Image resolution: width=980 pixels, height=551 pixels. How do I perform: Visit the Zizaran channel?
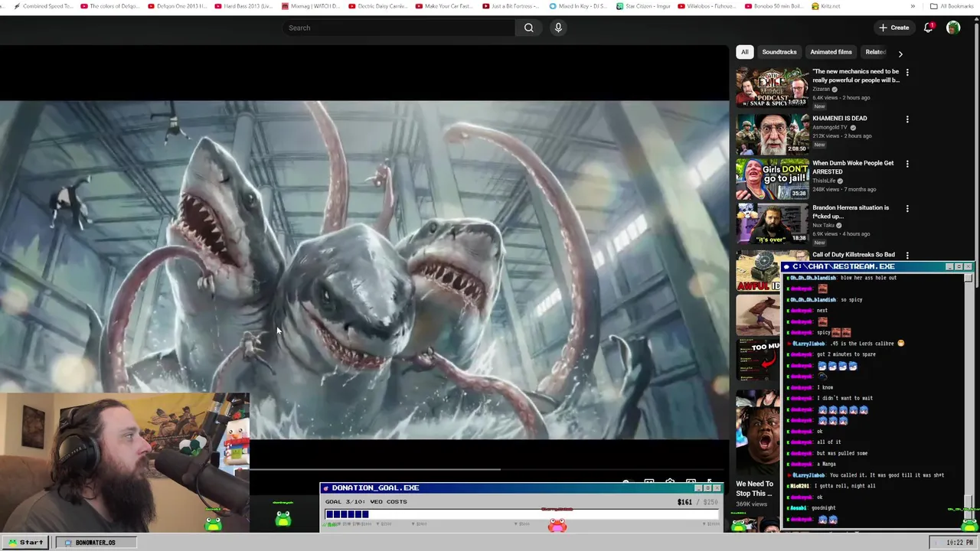tap(821, 90)
